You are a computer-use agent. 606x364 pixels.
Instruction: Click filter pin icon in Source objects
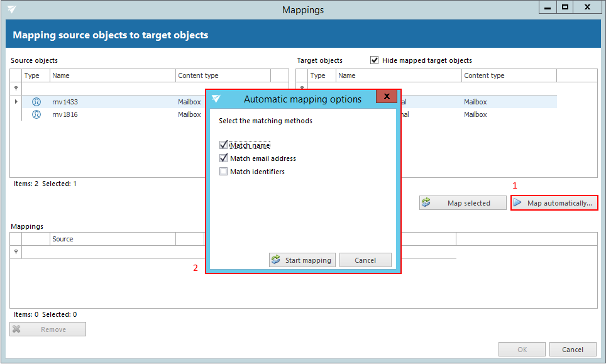(16, 89)
